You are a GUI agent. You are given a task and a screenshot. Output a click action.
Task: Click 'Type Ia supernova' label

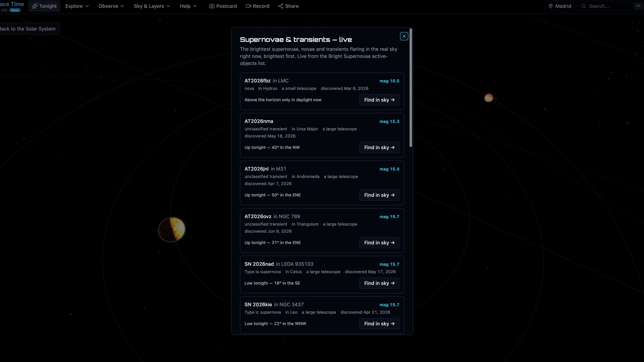pos(263,272)
